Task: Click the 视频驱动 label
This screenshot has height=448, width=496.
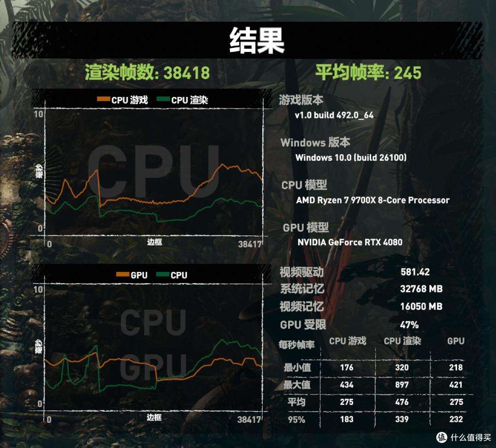Action: coord(301,272)
